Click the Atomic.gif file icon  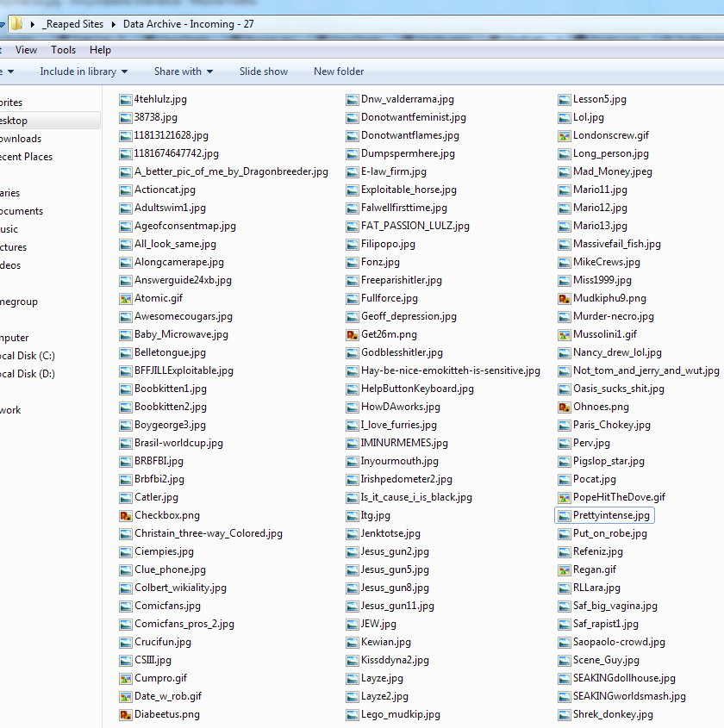126,298
